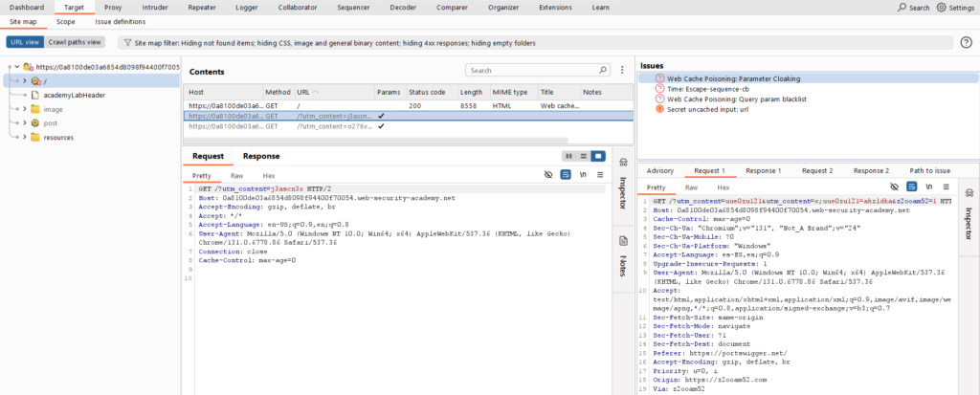Open the Settings gear icon

(x=941, y=8)
